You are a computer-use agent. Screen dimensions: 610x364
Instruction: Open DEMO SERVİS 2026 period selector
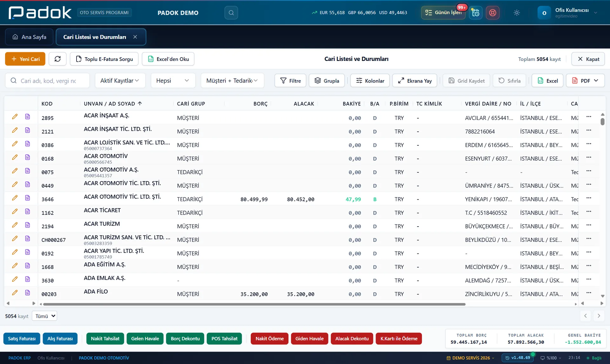click(470, 358)
